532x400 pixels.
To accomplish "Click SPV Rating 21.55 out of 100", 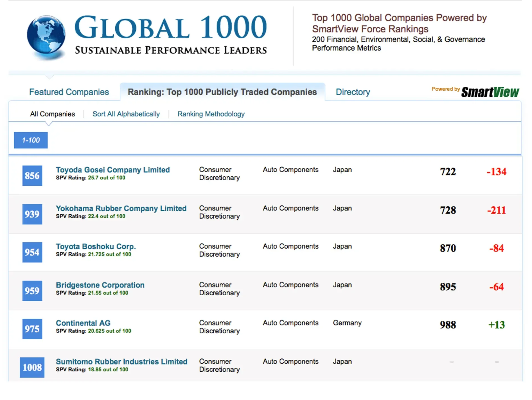I will (92, 293).
